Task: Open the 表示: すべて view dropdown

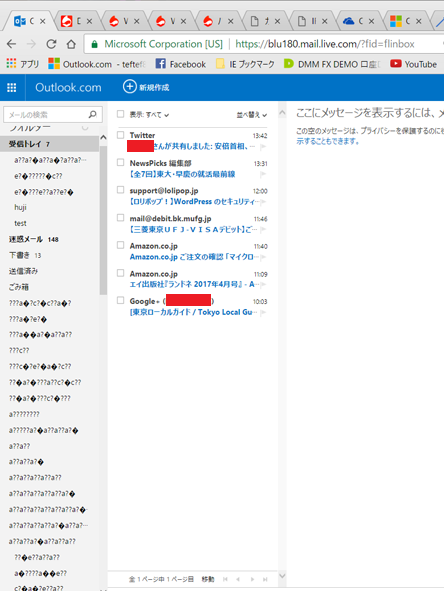Action: pos(149,115)
